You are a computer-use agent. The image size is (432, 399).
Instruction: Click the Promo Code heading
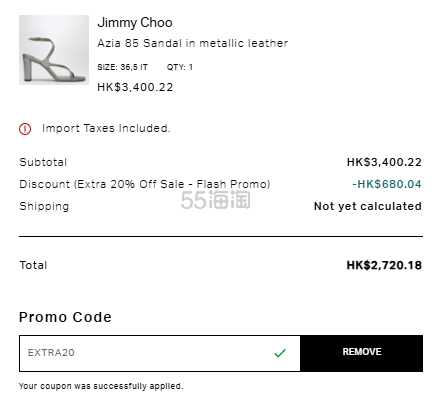[x=65, y=317]
